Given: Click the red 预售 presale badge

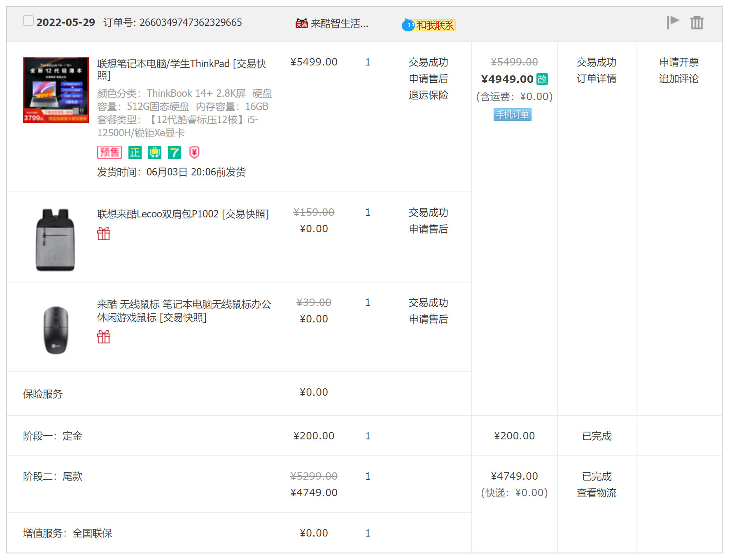Looking at the screenshot, I should click(110, 152).
